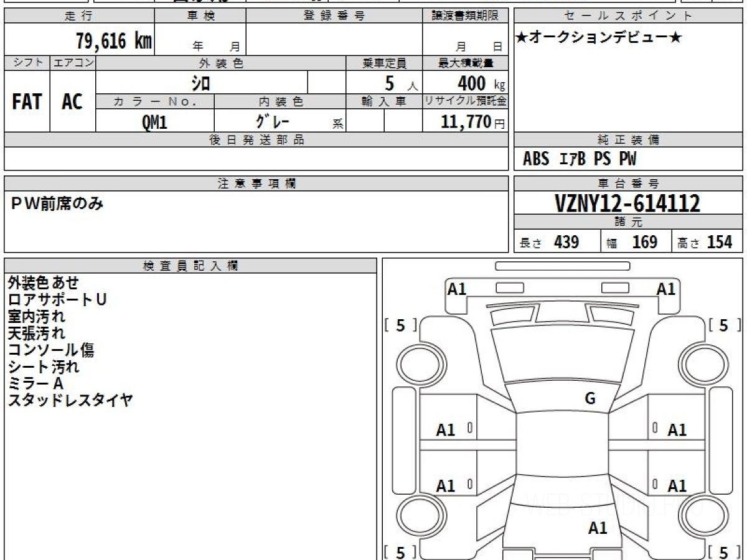Click the inspector note "コンソール傷"
This screenshot has height=560, width=747.
point(51,350)
